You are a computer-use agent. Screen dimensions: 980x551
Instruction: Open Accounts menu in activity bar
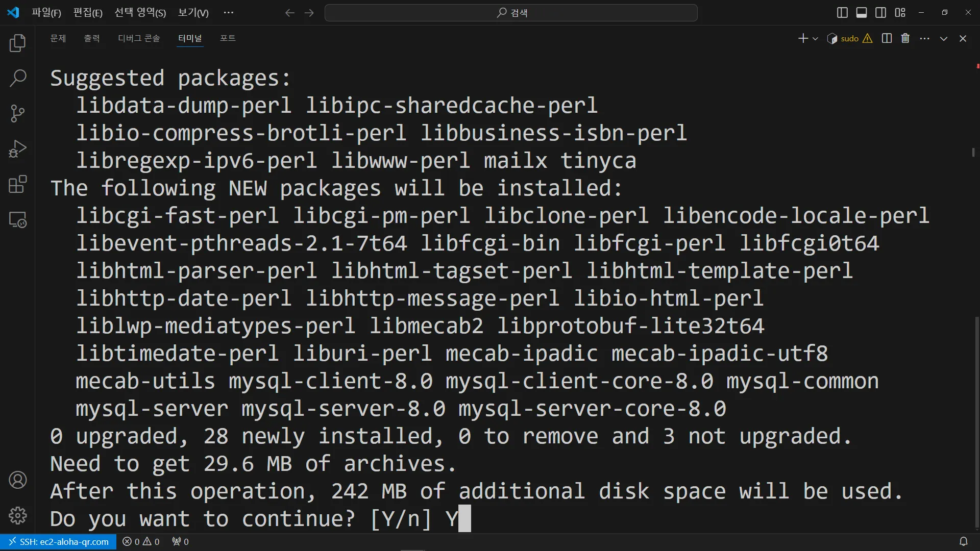tap(17, 480)
